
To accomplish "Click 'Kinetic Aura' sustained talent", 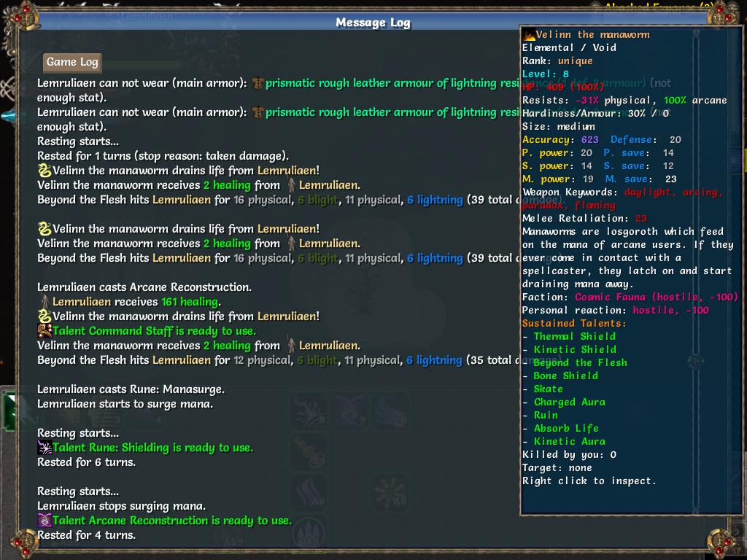I will [569, 441].
